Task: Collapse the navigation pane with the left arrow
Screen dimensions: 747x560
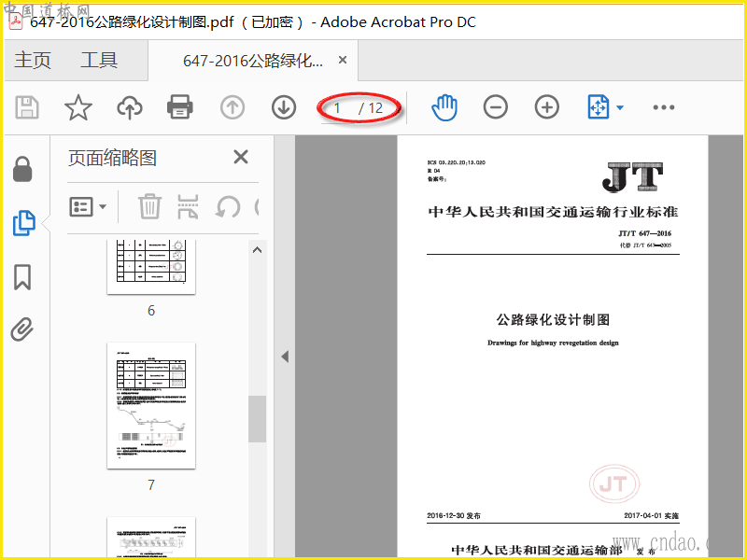Action: click(285, 357)
